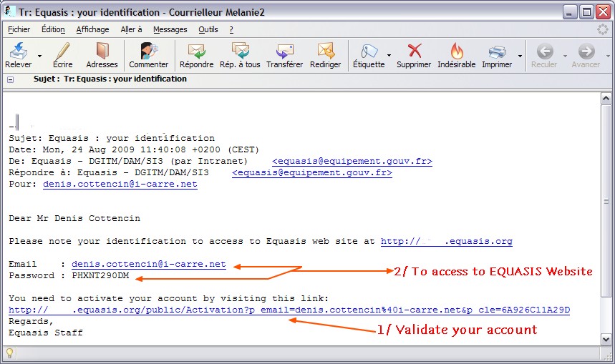This screenshot has width=615, height=364.
Task: Click the lightbulb status bar icon
Action: click(x=9, y=353)
